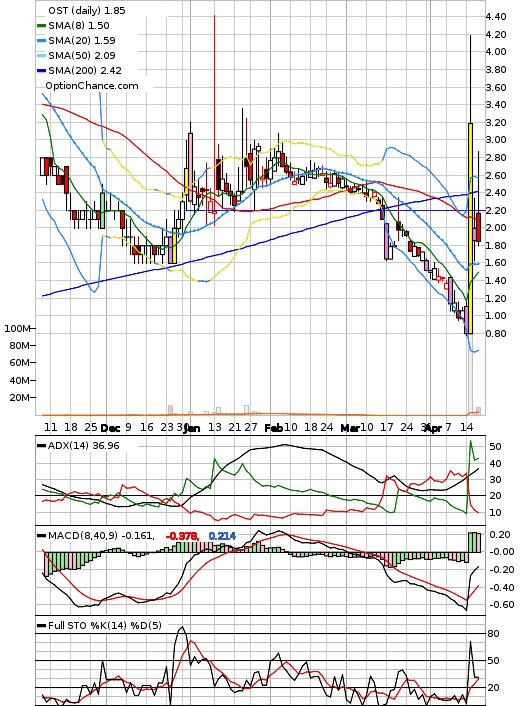This screenshot has height=706, width=526.
Task: Click the ADX(14) 36.96 indicator label
Action: coord(84,445)
